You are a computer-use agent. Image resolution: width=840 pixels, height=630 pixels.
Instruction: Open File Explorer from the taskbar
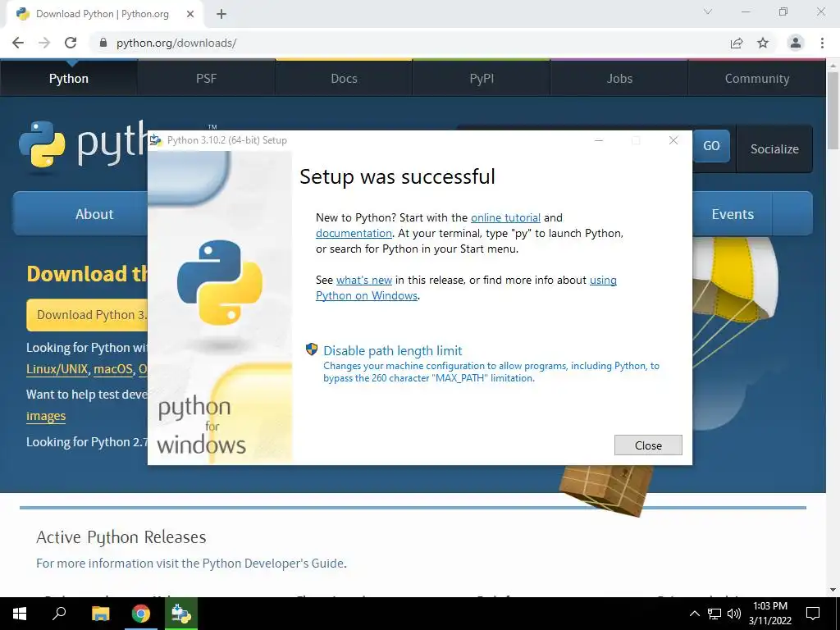(x=100, y=614)
